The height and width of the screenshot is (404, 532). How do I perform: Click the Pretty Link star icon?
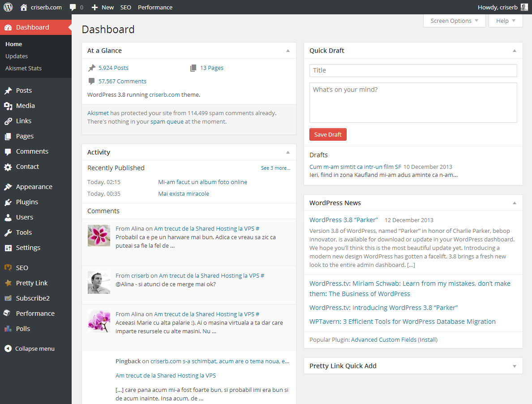click(8, 283)
